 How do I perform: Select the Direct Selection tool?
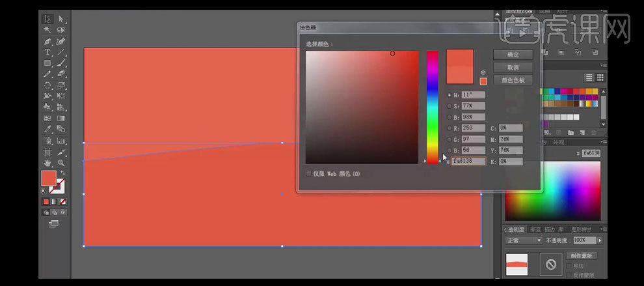pyautogui.click(x=61, y=20)
